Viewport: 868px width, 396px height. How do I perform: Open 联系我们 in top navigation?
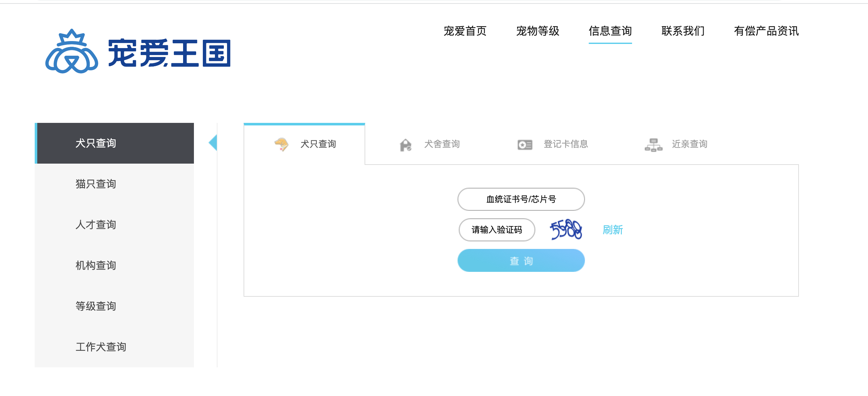tap(683, 31)
